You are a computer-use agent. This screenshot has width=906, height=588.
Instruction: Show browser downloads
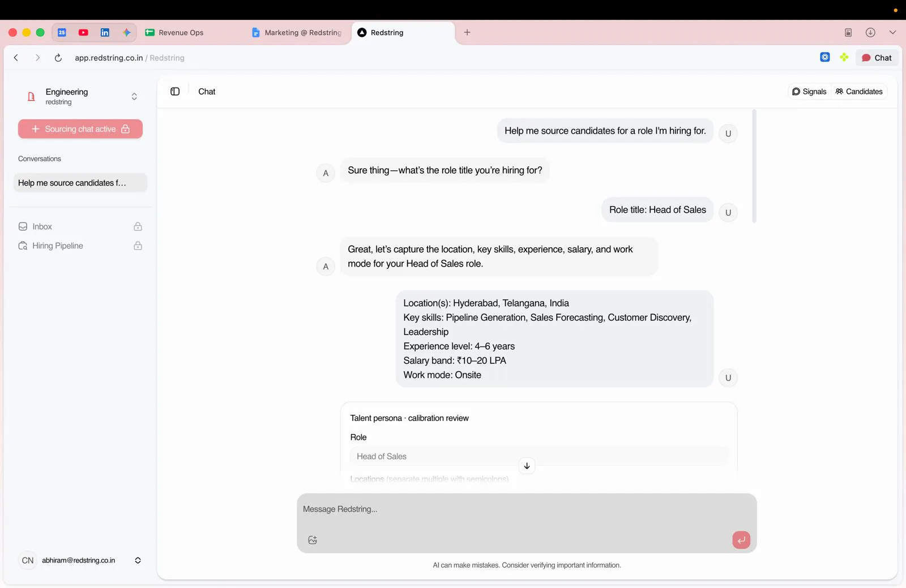[x=870, y=32]
